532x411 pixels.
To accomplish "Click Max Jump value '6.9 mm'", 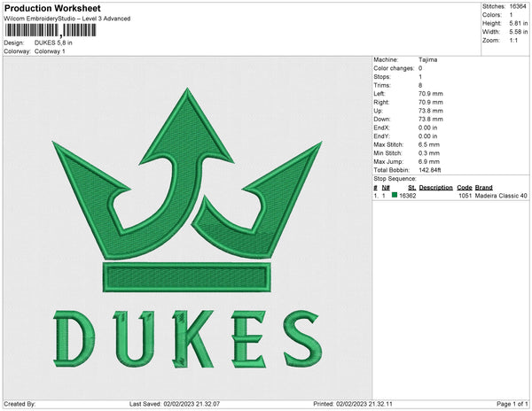I will pyautogui.click(x=429, y=161).
